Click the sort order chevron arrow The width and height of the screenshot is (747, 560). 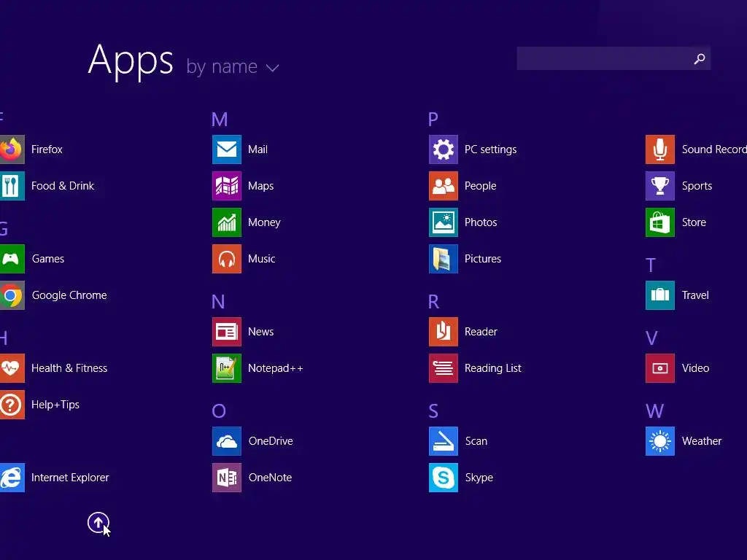pyautogui.click(x=273, y=68)
